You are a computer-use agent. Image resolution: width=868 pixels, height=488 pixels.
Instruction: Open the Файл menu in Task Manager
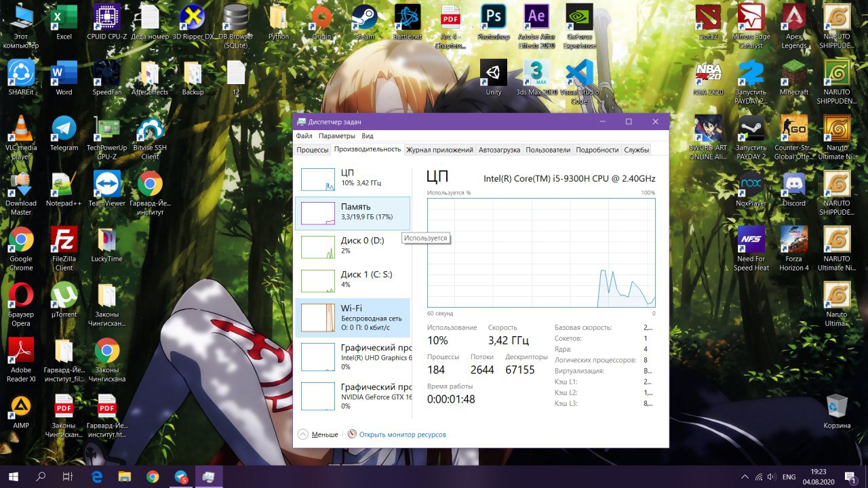(x=304, y=136)
